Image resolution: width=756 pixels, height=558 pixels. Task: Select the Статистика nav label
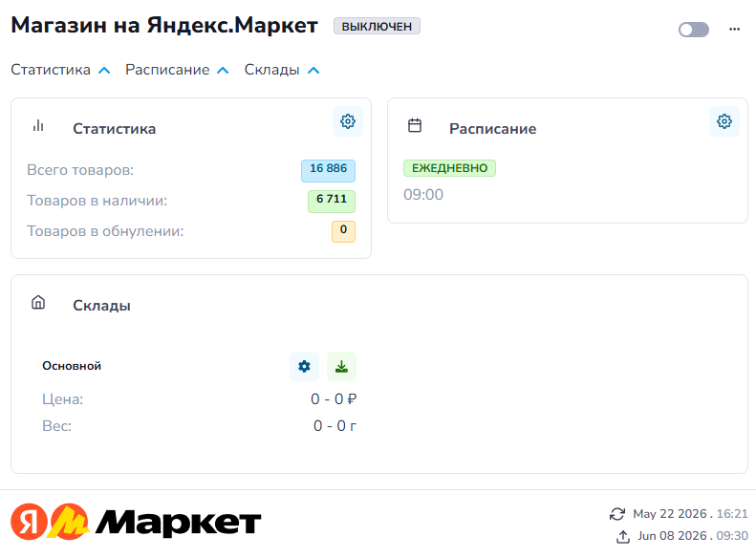[x=51, y=70]
